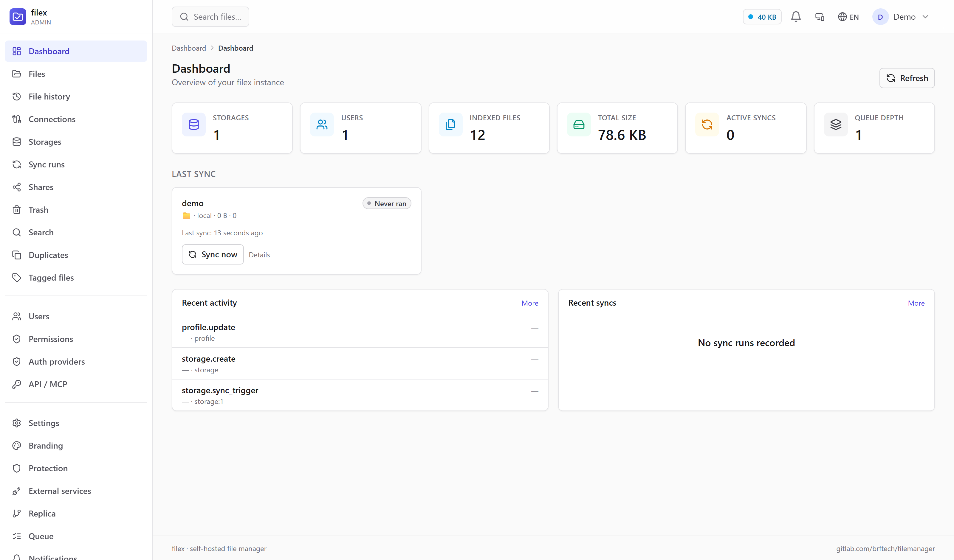This screenshot has width=954, height=560.
Task: Focus the Search files input
Action: (x=210, y=17)
